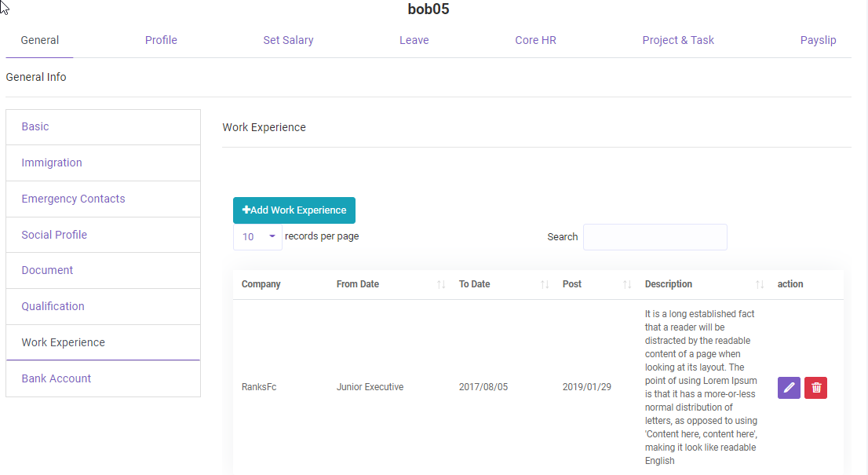
Task: Sort by Post column arrows
Action: 627,284
